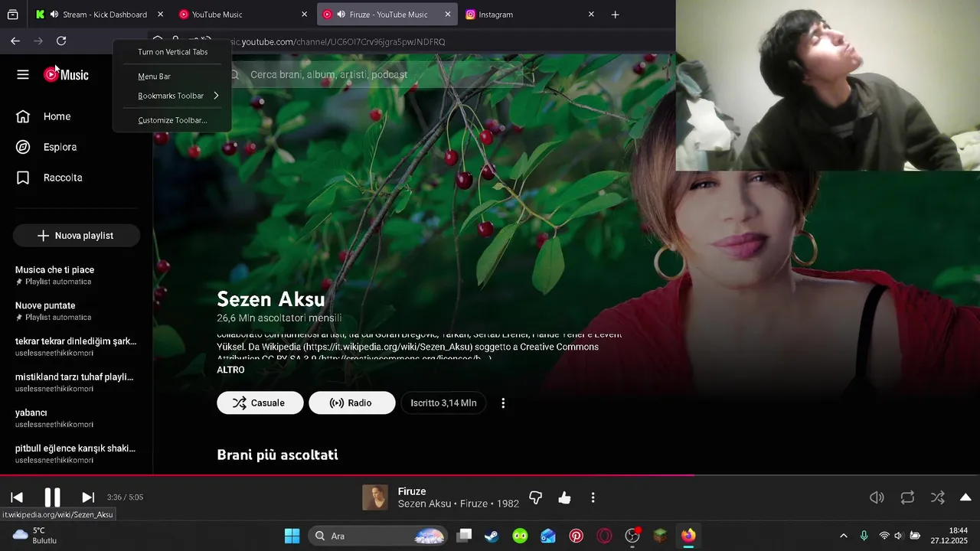The image size is (980, 551).
Task: Skip to the next track
Action: pyautogui.click(x=88, y=497)
